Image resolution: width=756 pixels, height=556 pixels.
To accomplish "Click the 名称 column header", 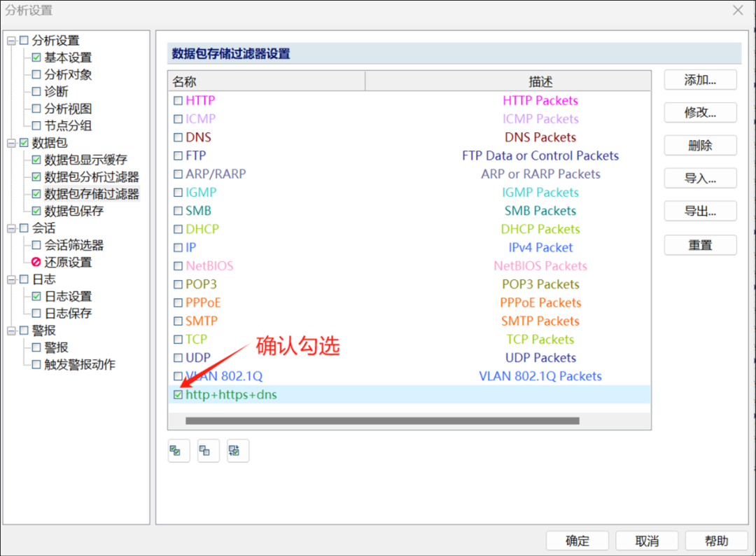I will (x=266, y=81).
